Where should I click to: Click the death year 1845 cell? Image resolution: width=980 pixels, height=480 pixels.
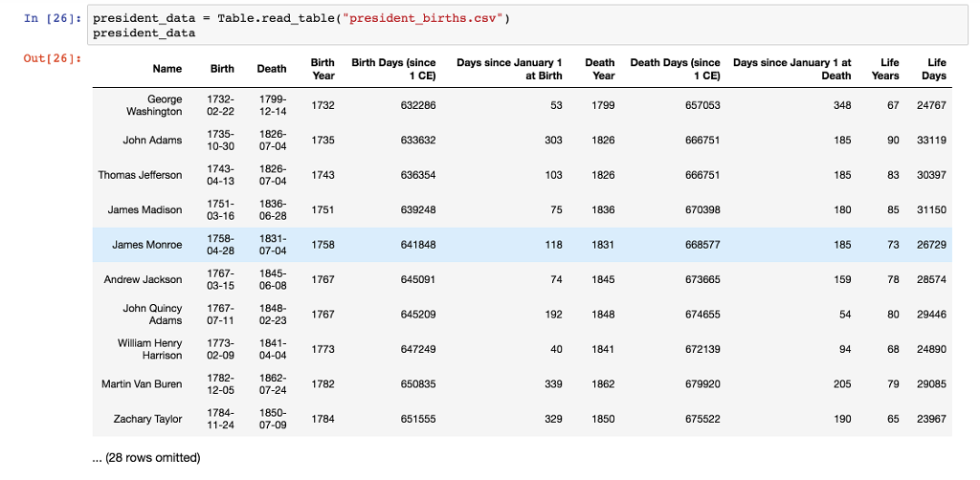[x=603, y=279]
